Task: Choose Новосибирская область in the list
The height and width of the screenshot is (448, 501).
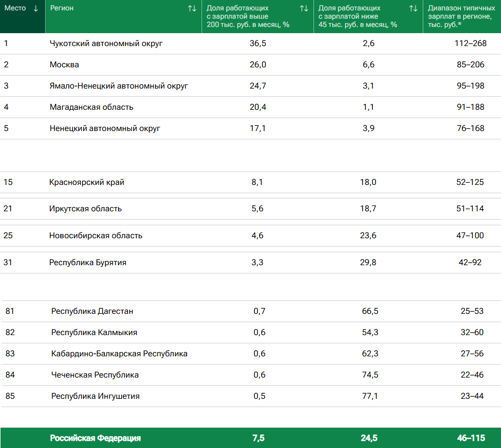Action: 95,236
